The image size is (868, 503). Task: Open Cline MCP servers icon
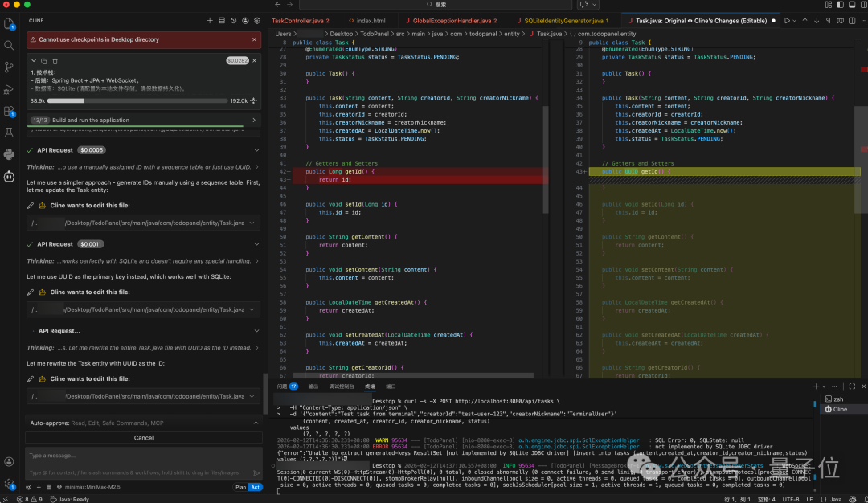pyautogui.click(x=222, y=20)
